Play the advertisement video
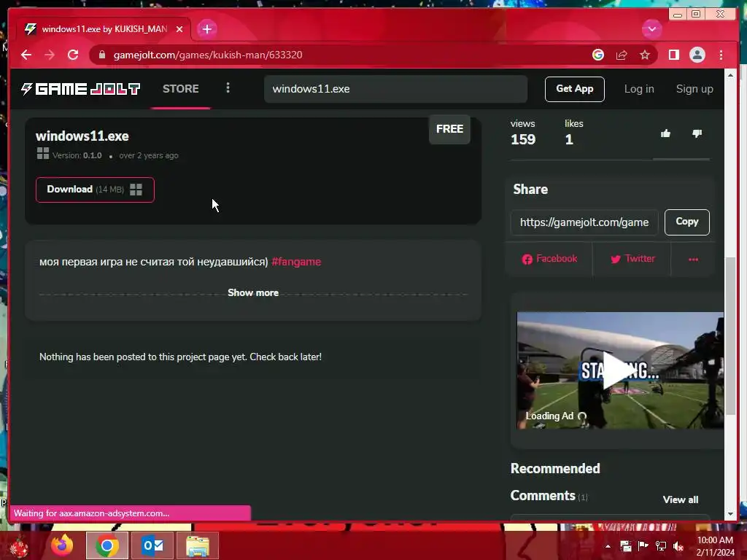This screenshot has height=560, width=747. pyautogui.click(x=619, y=370)
